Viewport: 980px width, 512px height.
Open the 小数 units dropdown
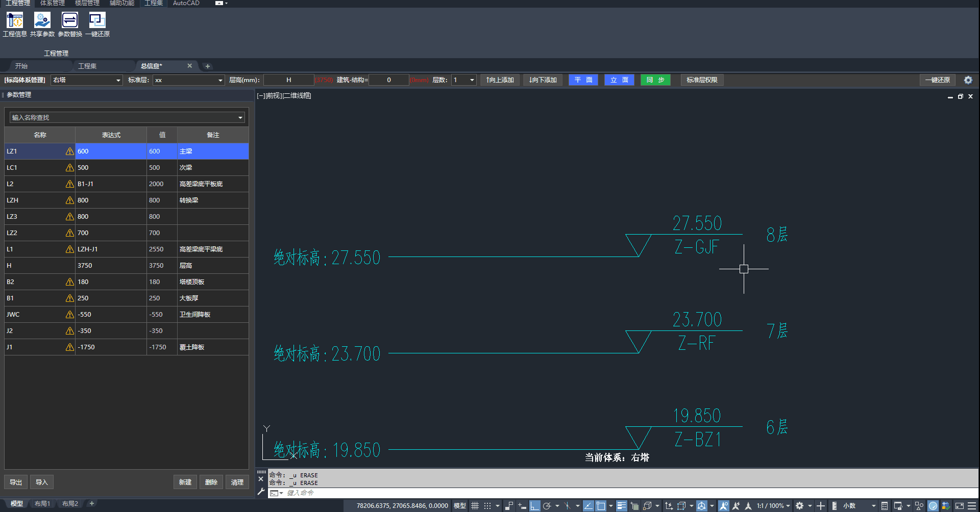859,506
